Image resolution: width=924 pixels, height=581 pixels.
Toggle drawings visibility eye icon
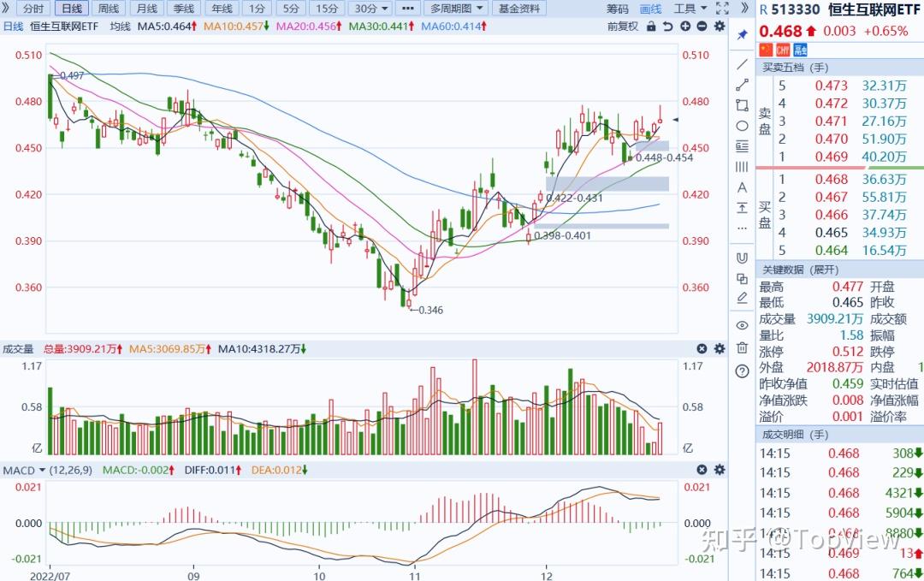(x=742, y=325)
